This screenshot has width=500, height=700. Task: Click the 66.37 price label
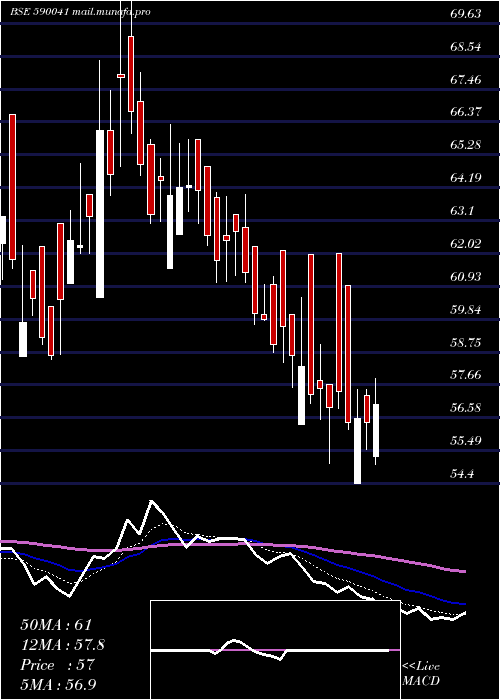click(x=466, y=112)
